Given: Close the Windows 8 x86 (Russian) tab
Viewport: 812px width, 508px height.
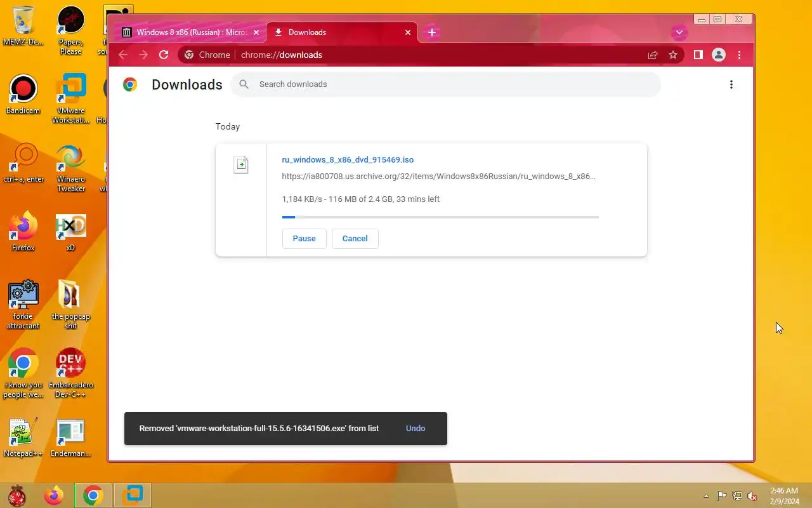Looking at the screenshot, I should [256, 32].
